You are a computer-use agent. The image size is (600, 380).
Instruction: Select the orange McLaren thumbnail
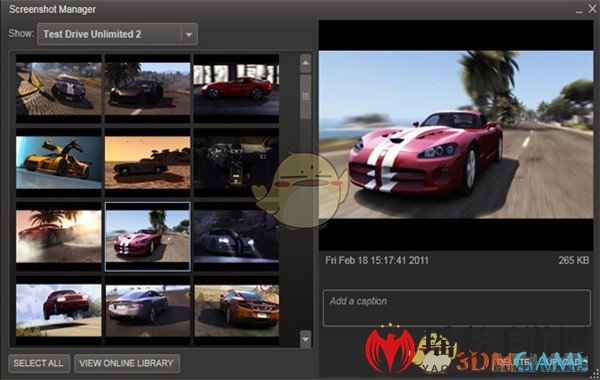point(236,310)
